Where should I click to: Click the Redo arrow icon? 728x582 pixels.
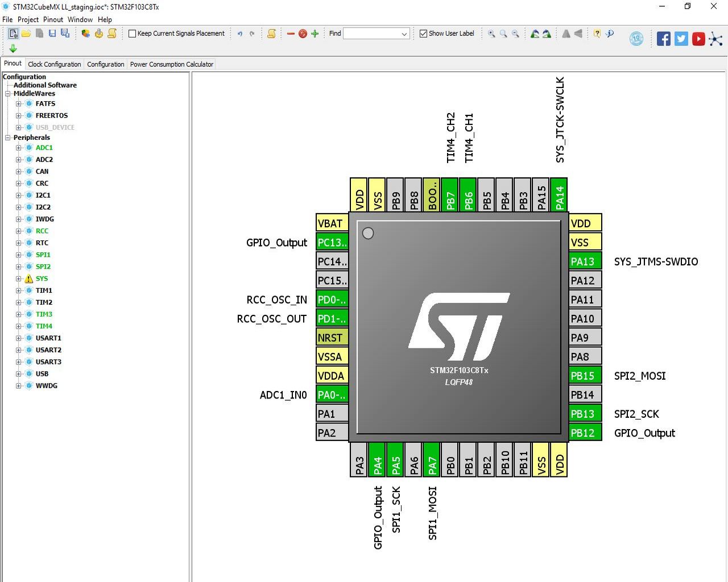click(252, 34)
